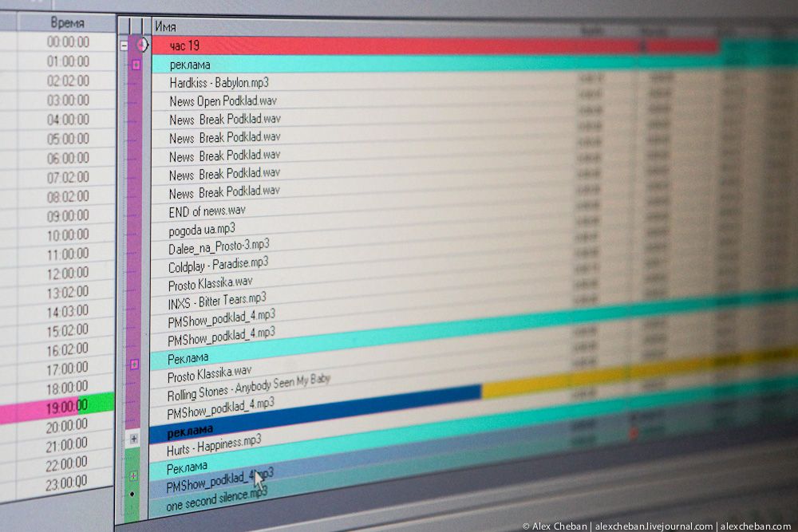The height and width of the screenshot is (532, 798).
Task: Collapse the час 19 hour block
Action: coord(124,45)
